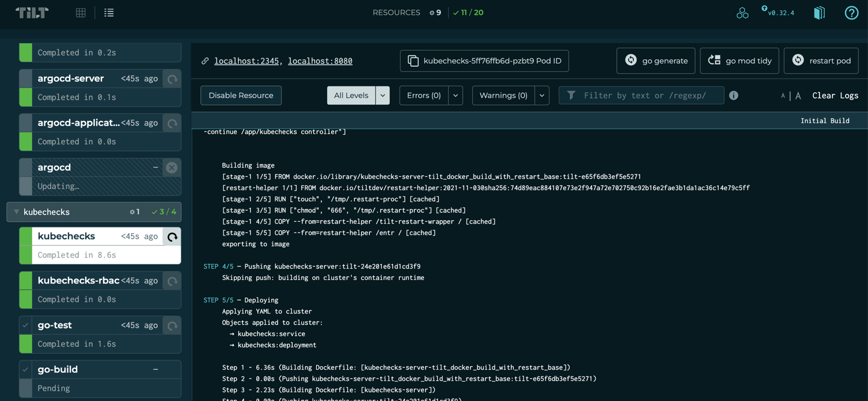The height and width of the screenshot is (401, 868).
Task: Clear Logs
Action: (835, 95)
